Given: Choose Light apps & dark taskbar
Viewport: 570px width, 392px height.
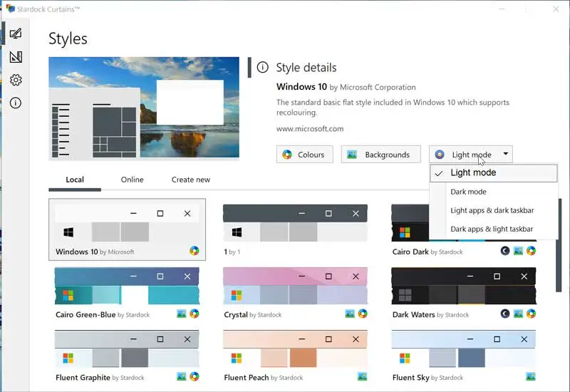Looking at the screenshot, I should point(494,210).
